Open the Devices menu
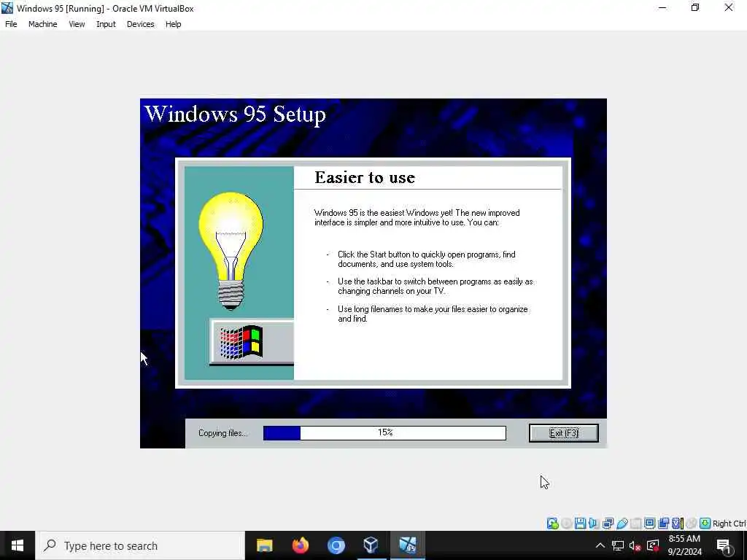The width and height of the screenshot is (747, 560). (x=141, y=24)
